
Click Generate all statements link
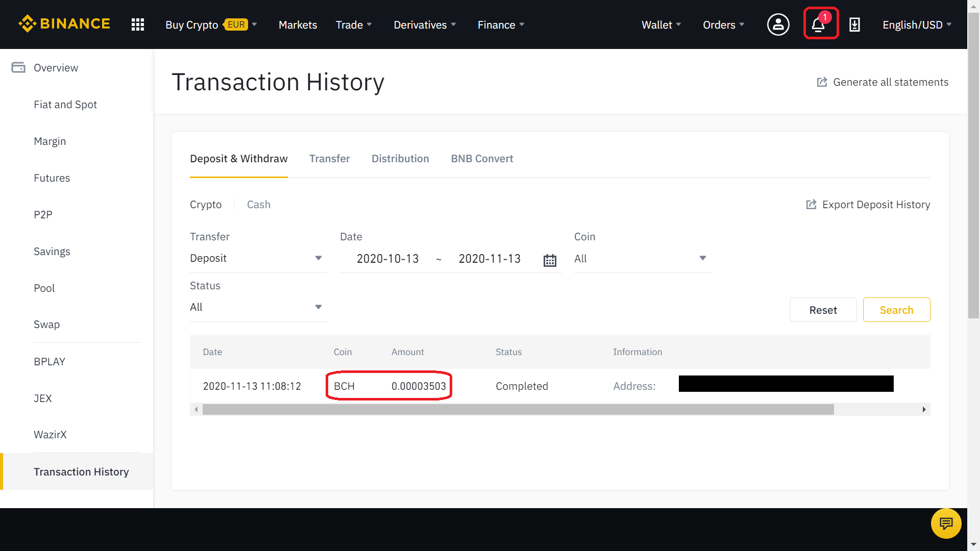[891, 82]
